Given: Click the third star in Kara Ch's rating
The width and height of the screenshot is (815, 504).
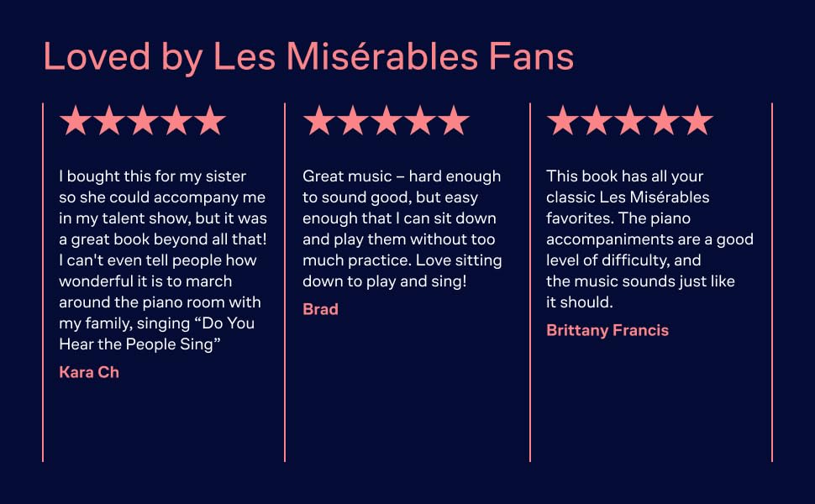Looking at the screenshot, I should (143, 121).
